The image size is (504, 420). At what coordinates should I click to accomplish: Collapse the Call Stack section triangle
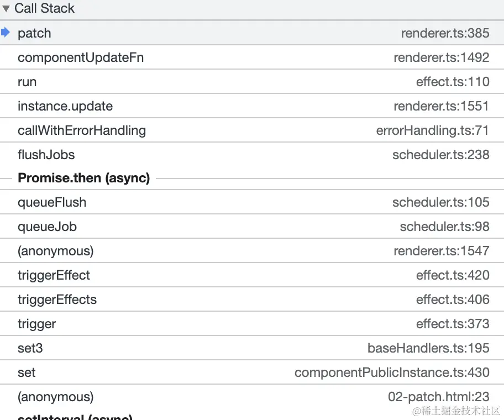point(6,9)
